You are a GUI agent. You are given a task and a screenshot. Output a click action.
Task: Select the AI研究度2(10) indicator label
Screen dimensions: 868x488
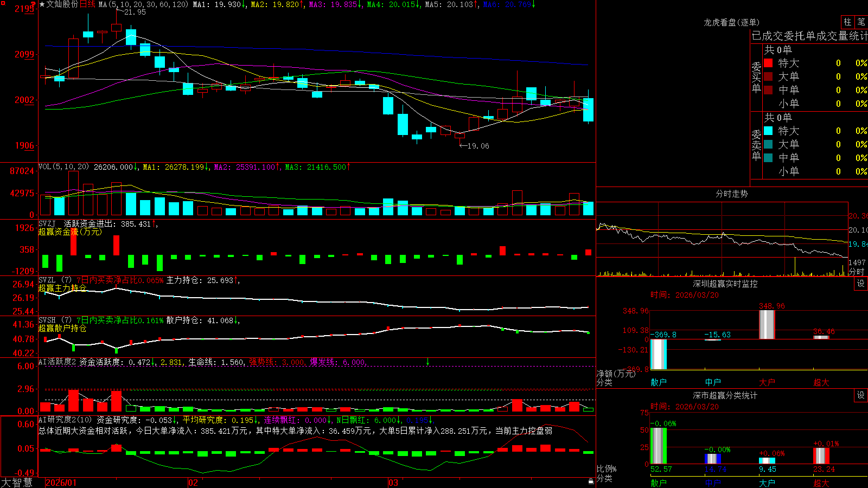[65, 420]
